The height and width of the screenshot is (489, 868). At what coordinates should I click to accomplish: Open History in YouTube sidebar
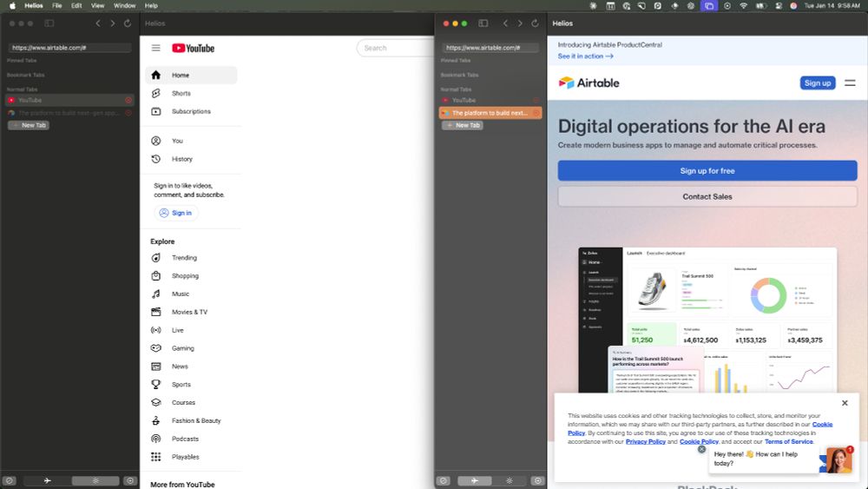(191, 159)
